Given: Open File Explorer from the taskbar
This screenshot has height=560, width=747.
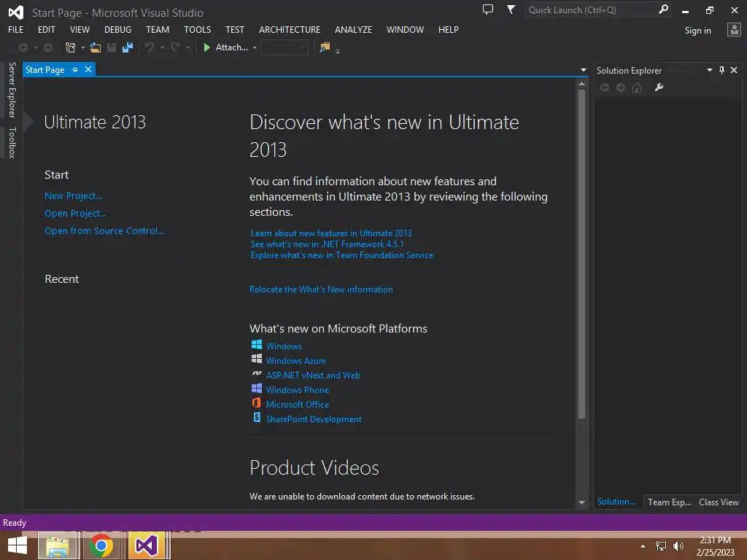Looking at the screenshot, I should tap(57, 545).
